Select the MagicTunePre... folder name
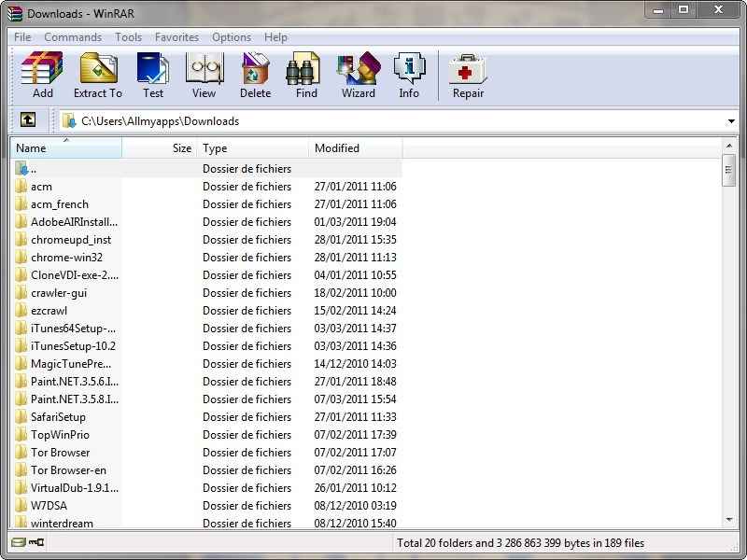Image resolution: width=747 pixels, height=560 pixels. point(71,364)
